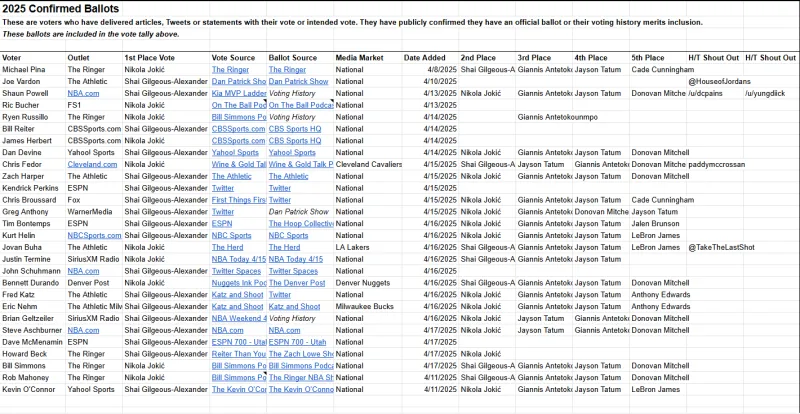Viewport: 800px width, 414px height.
Task: Open Twitter vote source for Kendrick Perkins
Action: (x=223, y=188)
